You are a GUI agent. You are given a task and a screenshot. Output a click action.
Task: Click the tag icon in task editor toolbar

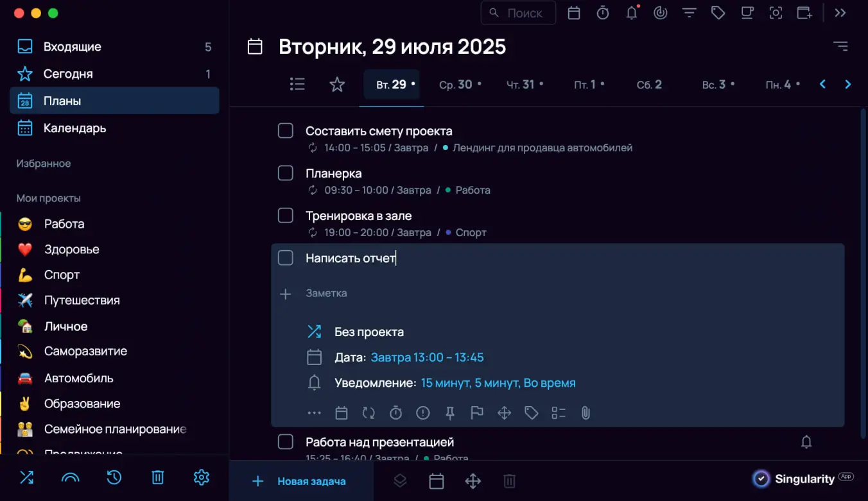(x=531, y=413)
